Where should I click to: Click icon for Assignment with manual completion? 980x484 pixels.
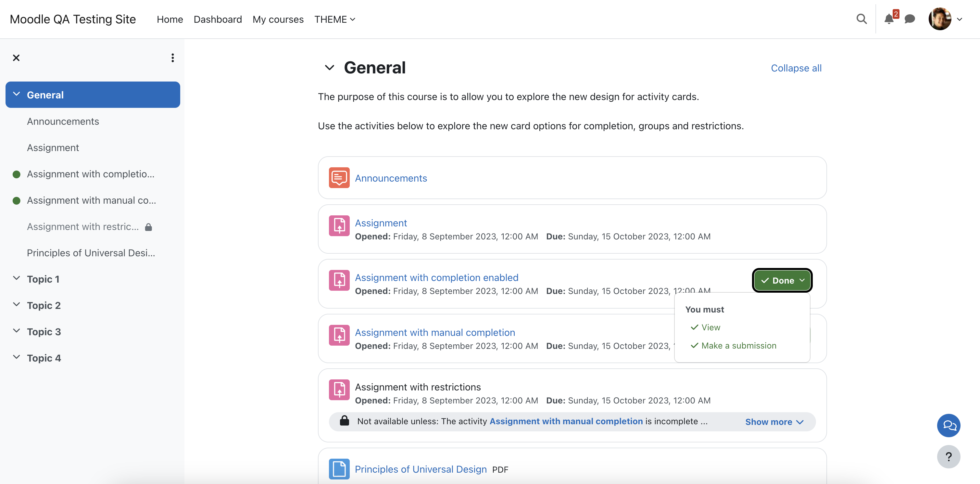[339, 335]
